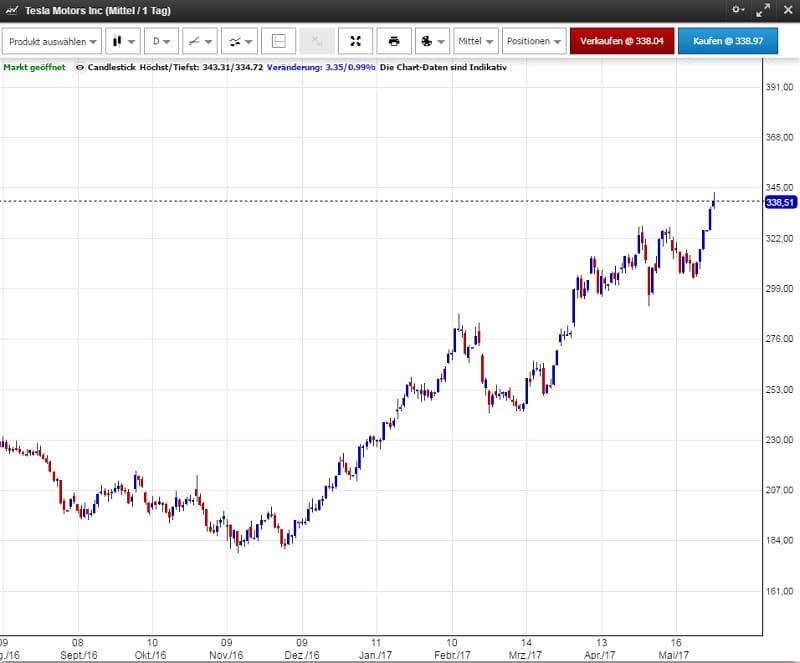Print the chart using printer icon
This screenshot has width=800, height=663.
394,42
